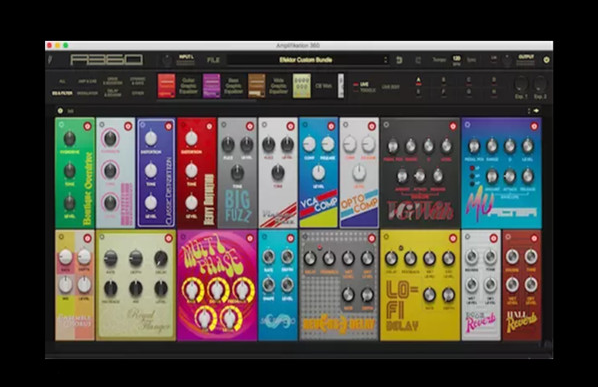Click the settings gear icon at top right

click(547, 60)
